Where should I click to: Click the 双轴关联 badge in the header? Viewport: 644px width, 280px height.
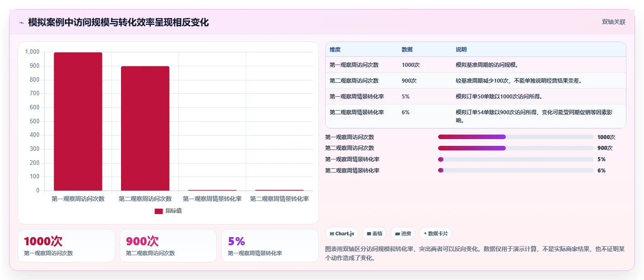coord(614,22)
